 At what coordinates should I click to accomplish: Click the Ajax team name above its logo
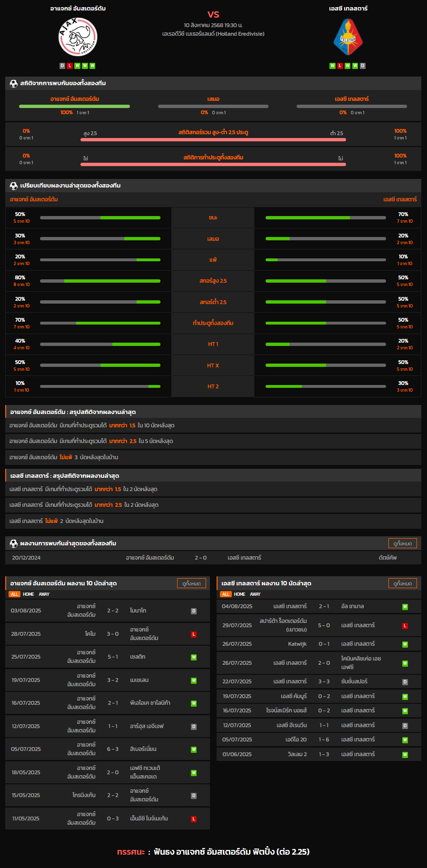coord(78,9)
